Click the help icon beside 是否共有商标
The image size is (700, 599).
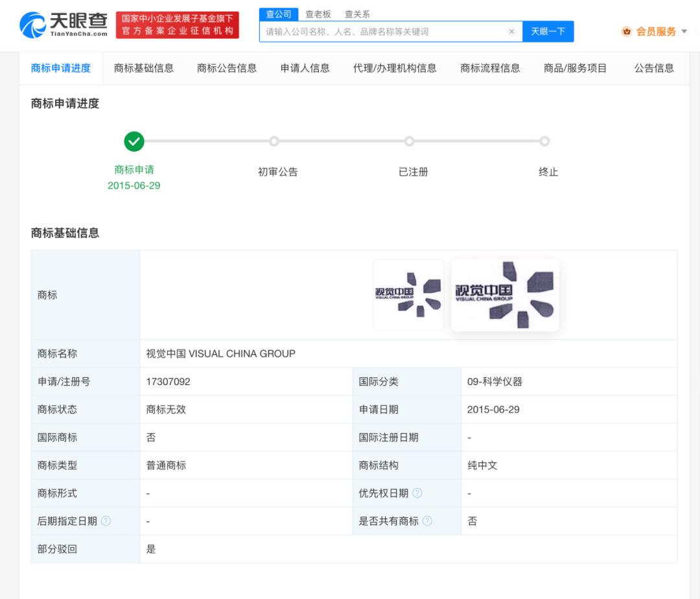[427, 521]
